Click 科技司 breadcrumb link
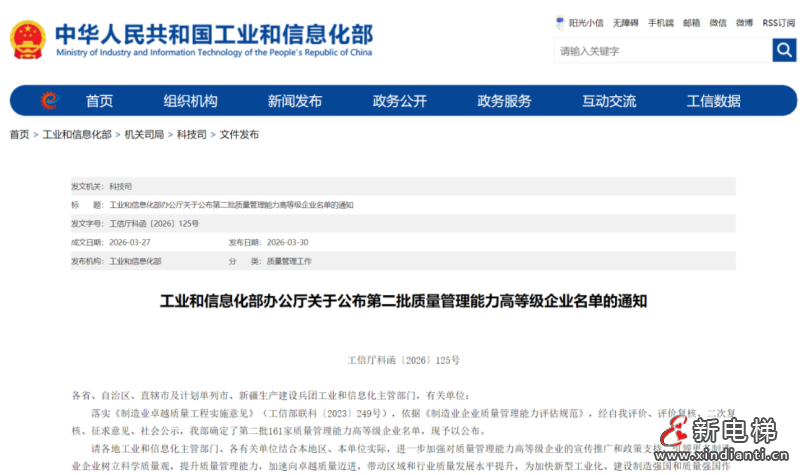Image resolution: width=800 pixels, height=475 pixels. coord(192,134)
